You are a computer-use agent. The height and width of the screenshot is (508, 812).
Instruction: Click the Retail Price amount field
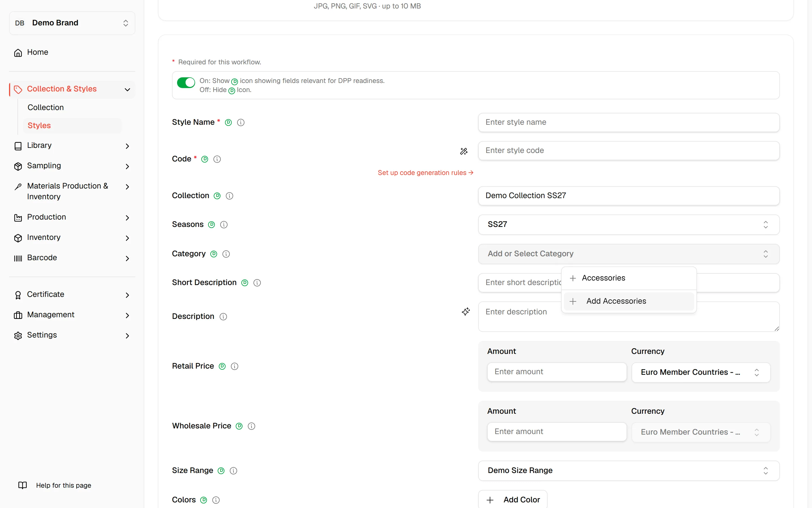click(557, 372)
